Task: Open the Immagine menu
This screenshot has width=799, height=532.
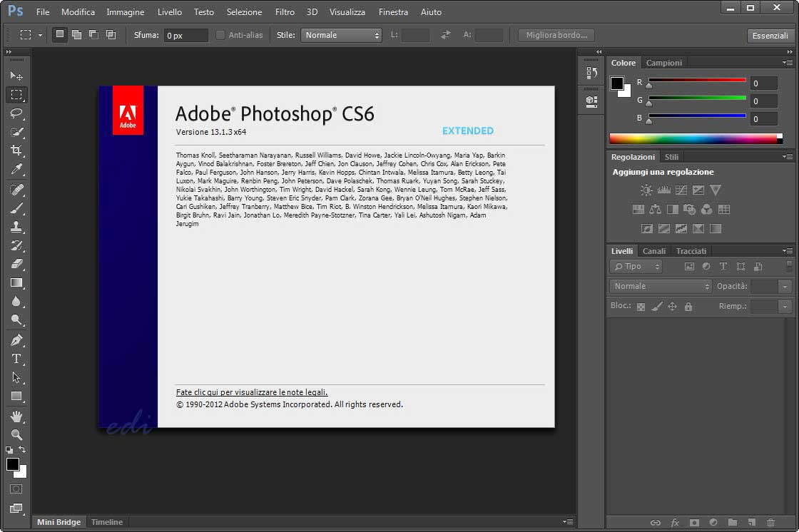Action: pos(126,11)
